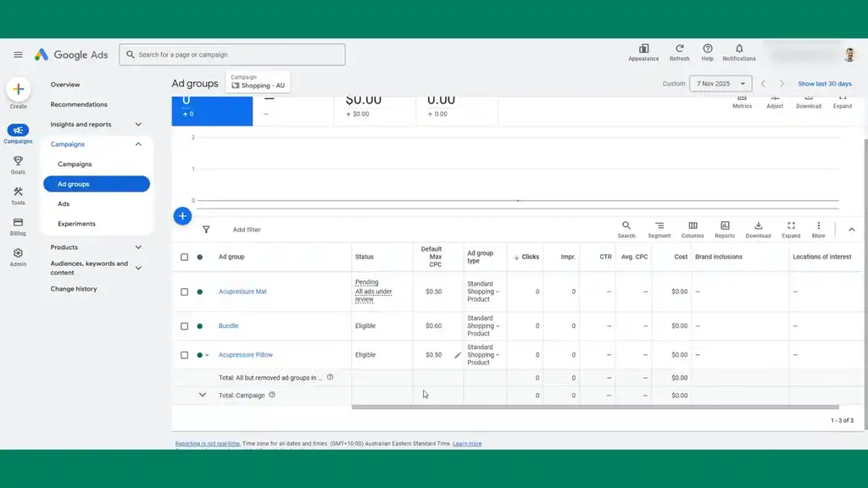Tick the Acupressure Mat row checkbox
This screenshot has width=868, height=488.
[184, 291]
